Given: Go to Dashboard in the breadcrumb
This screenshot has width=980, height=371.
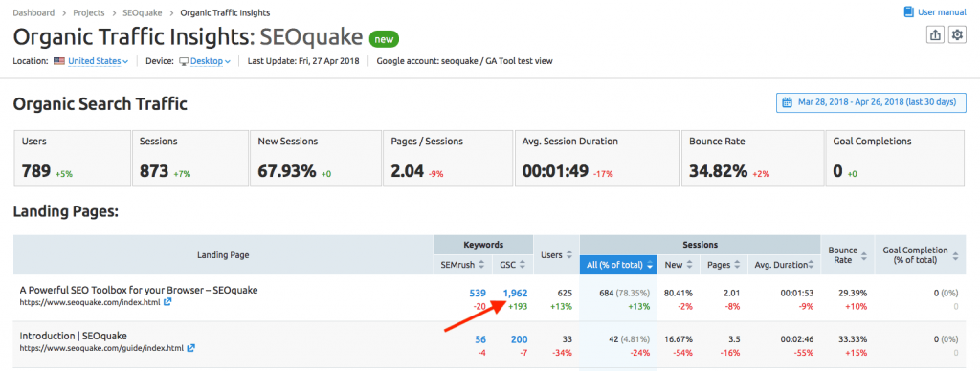Looking at the screenshot, I should pos(33,12).
